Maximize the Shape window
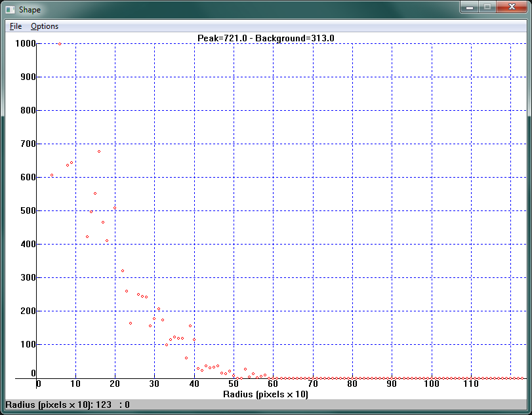532x415 pixels. point(487,7)
